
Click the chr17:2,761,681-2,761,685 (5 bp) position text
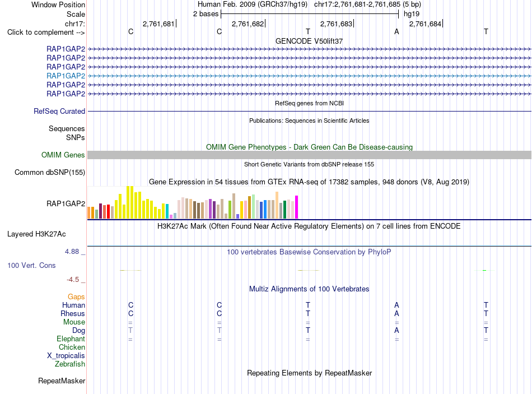click(x=367, y=4)
